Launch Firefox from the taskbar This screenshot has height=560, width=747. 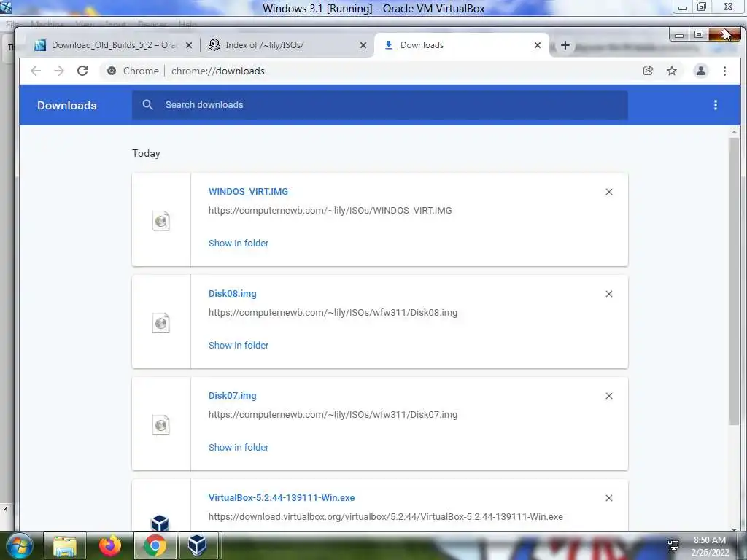click(x=110, y=545)
